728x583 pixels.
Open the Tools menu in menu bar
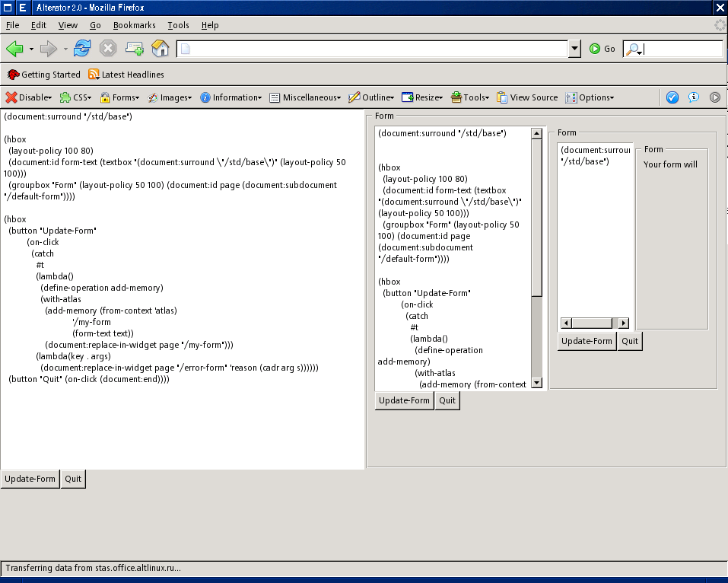tap(178, 25)
